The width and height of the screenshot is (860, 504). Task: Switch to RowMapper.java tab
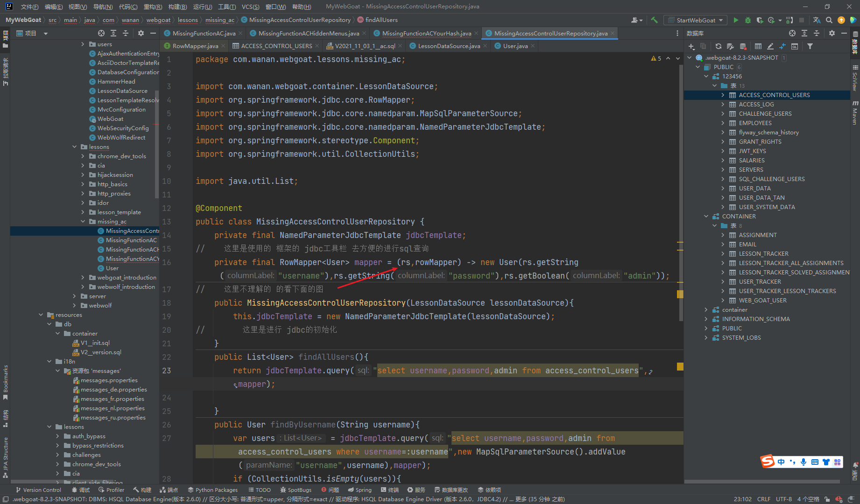point(195,46)
